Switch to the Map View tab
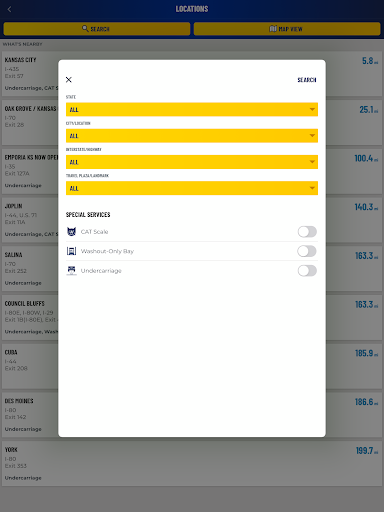Viewport: 384px width, 512px height. point(287,29)
